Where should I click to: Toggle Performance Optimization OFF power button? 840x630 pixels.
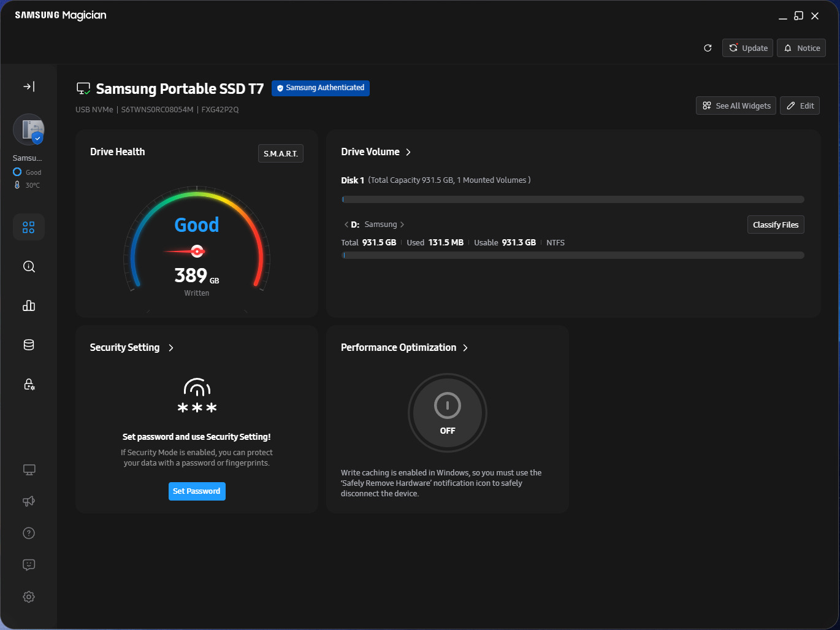(448, 413)
